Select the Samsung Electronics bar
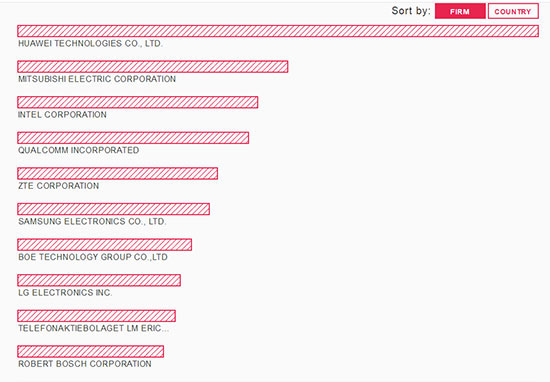The width and height of the screenshot is (550, 382). 114,209
